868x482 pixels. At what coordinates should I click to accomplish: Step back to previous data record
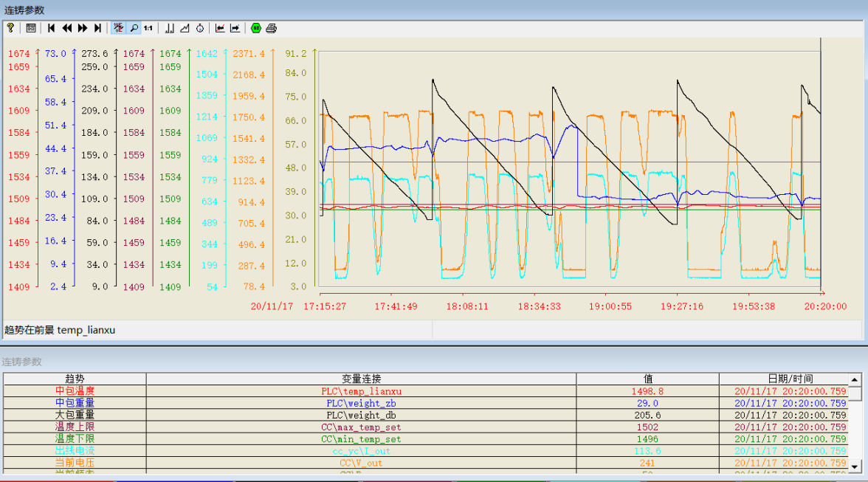pos(67,27)
